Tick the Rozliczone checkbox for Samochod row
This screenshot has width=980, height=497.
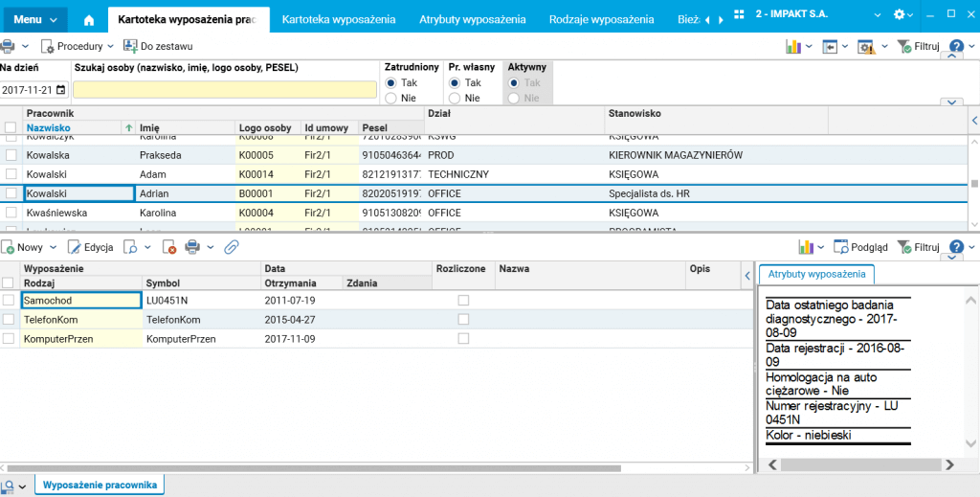pos(463,301)
